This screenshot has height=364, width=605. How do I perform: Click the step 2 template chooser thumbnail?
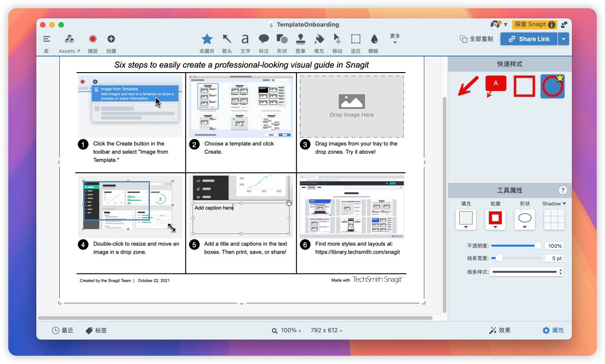point(241,106)
